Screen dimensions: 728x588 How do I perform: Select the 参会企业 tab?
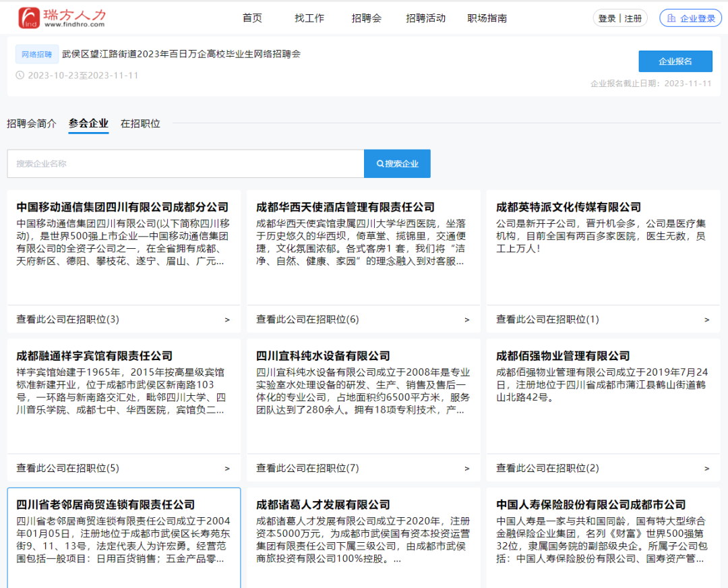(x=88, y=123)
